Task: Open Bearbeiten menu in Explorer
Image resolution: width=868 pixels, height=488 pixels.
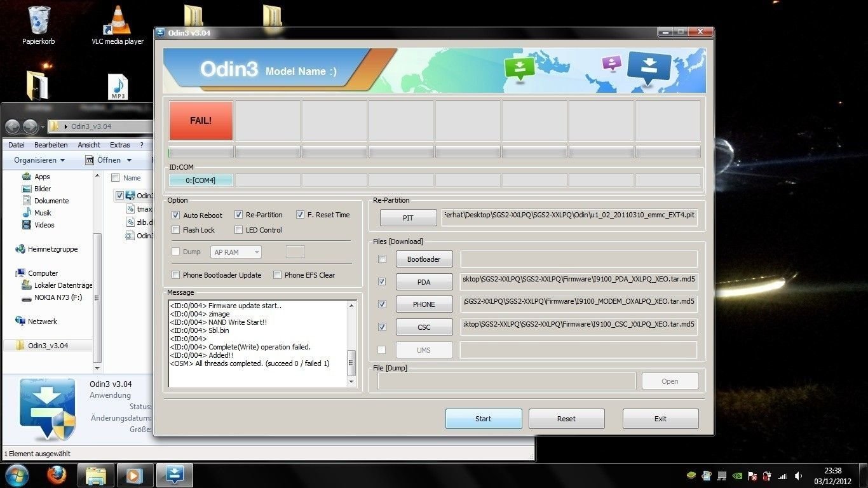Action: point(51,145)
